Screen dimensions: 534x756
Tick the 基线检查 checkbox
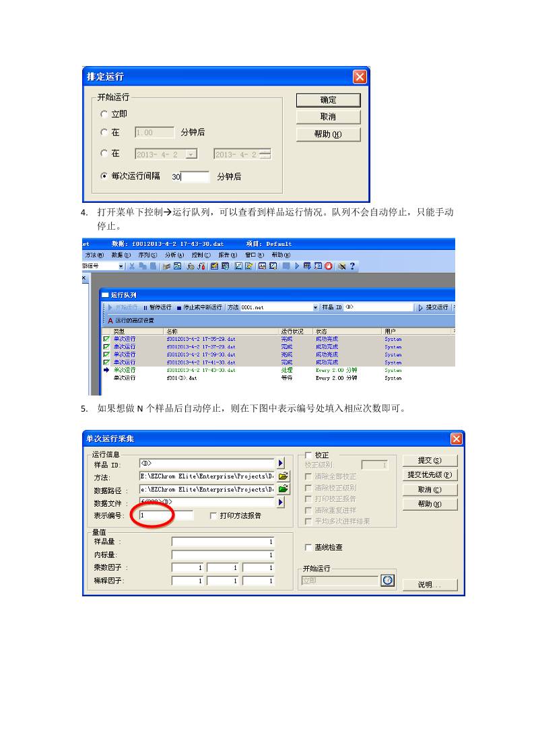308,547
